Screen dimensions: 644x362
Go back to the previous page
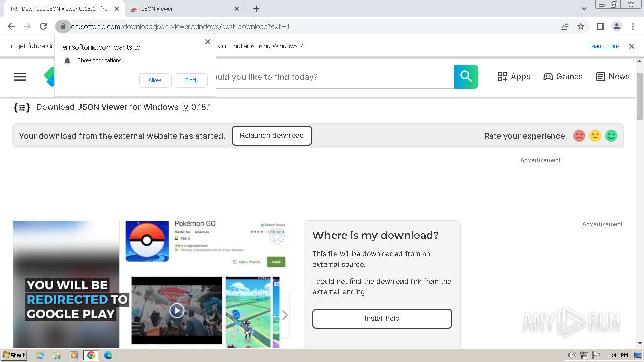11,26
